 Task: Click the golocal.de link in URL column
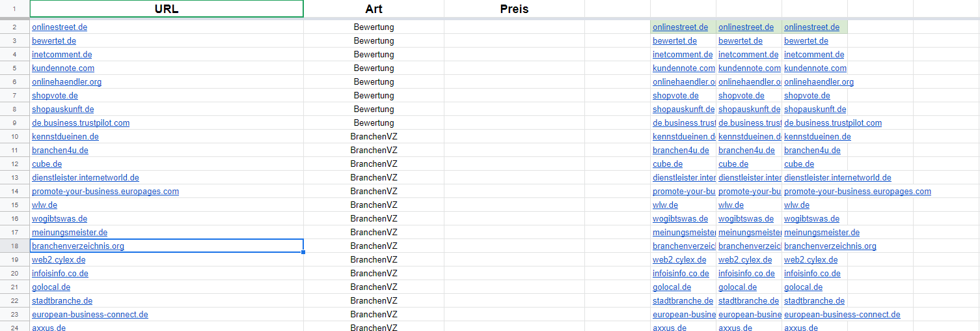pos(51,287)
